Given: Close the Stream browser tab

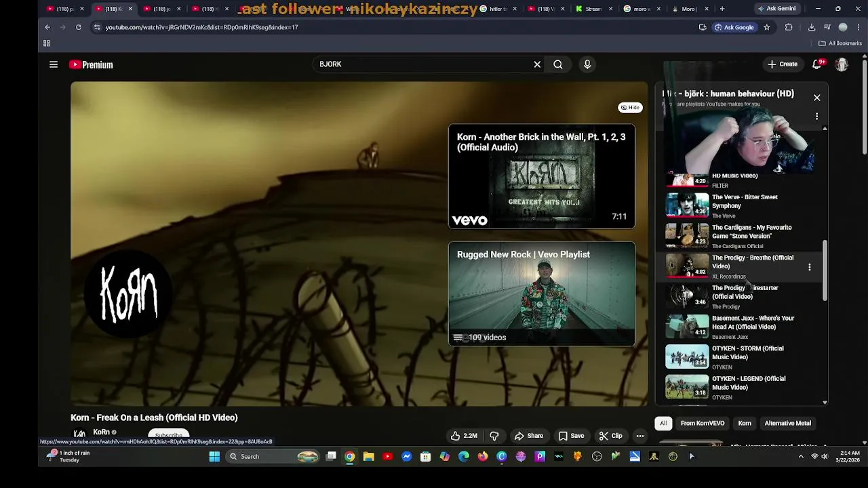Looking at the screenshot, I should (610, 9).
